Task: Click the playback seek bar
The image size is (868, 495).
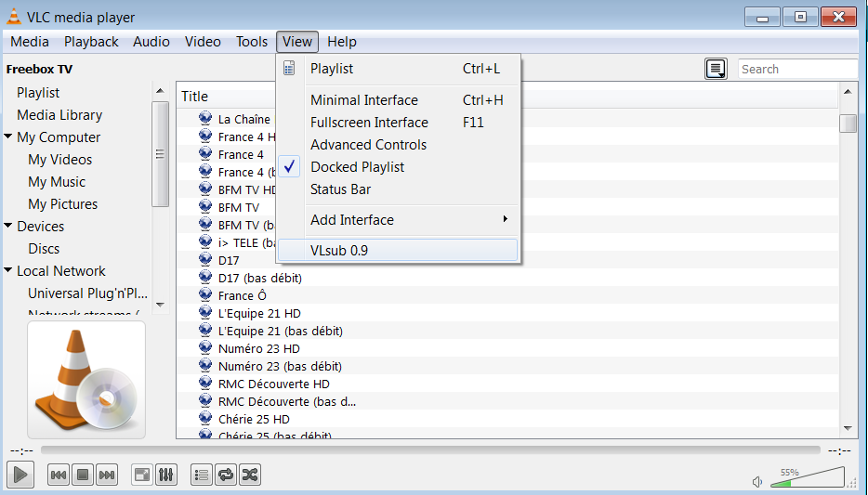Action: [x=430, y=450]
